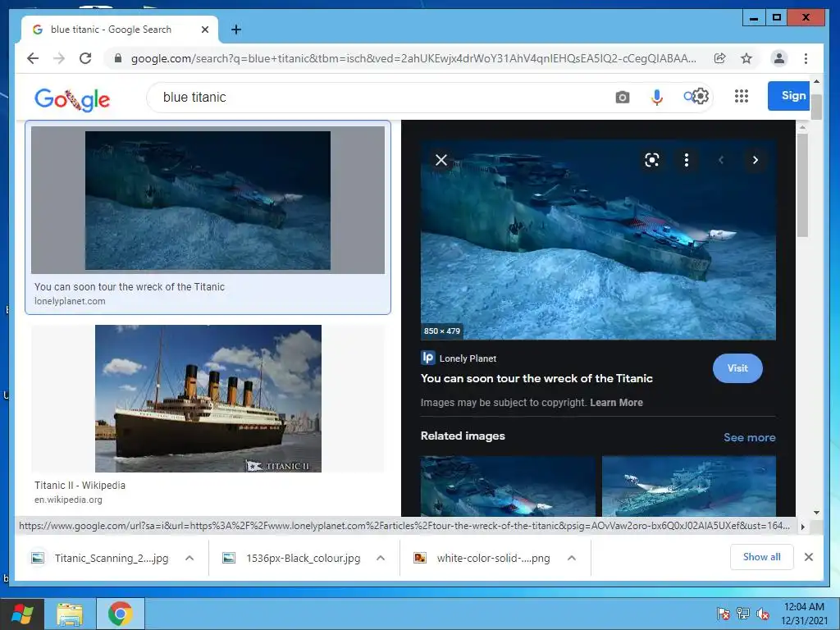Click the padlock site info icon
Viewport: 840px width, 630px height.
pyautogui.click(x=118, y=58)
